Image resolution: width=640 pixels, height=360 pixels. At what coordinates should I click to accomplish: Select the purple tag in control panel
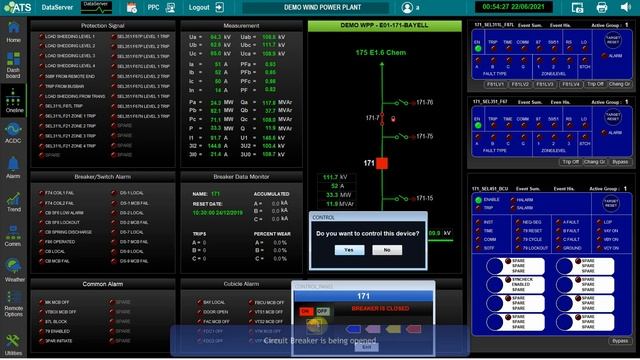(373, 329)
